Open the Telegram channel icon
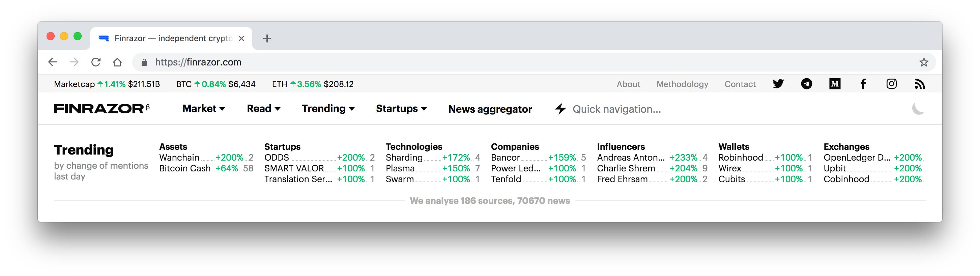 coord(806,84)
